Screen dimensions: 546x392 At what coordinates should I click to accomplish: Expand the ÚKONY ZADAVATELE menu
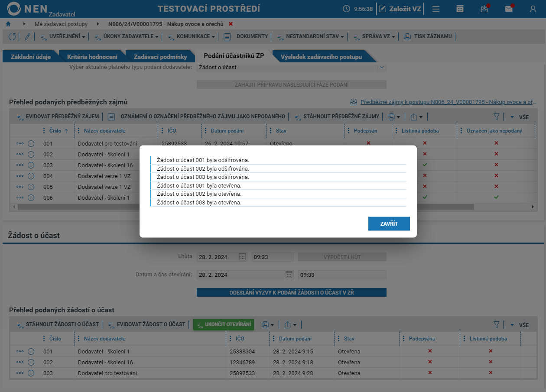tap(127, 36)
